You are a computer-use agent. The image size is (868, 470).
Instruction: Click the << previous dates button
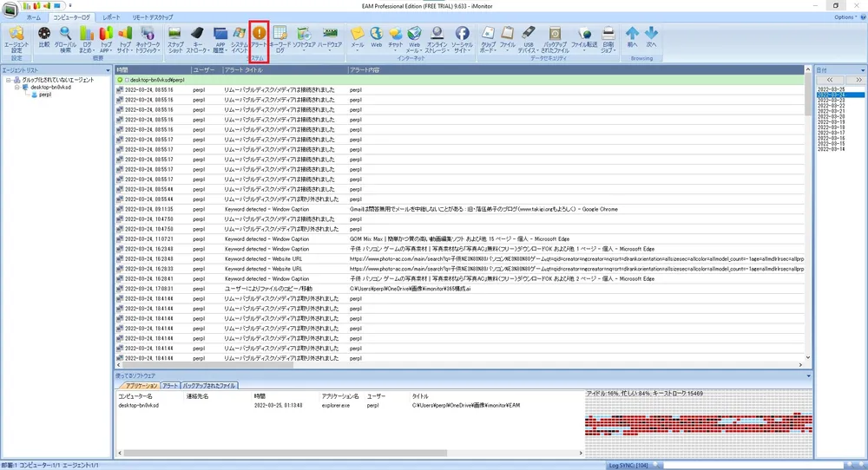(x=829, y=80)
